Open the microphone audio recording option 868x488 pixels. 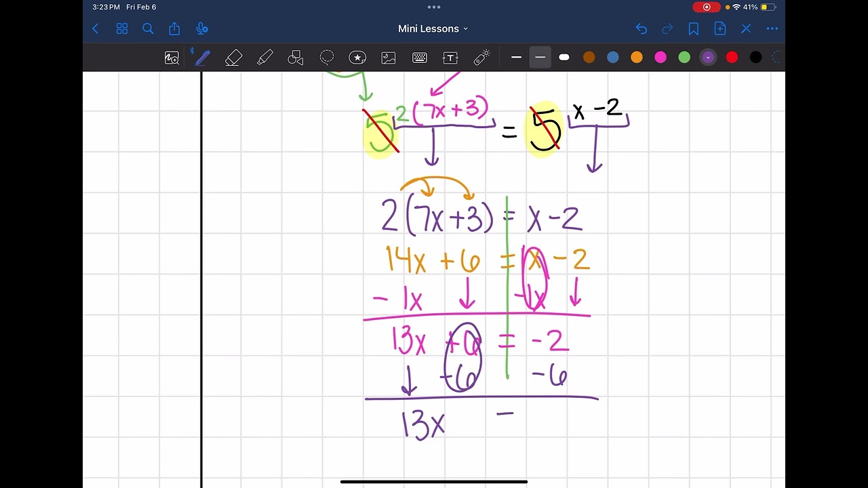point(201,28)
